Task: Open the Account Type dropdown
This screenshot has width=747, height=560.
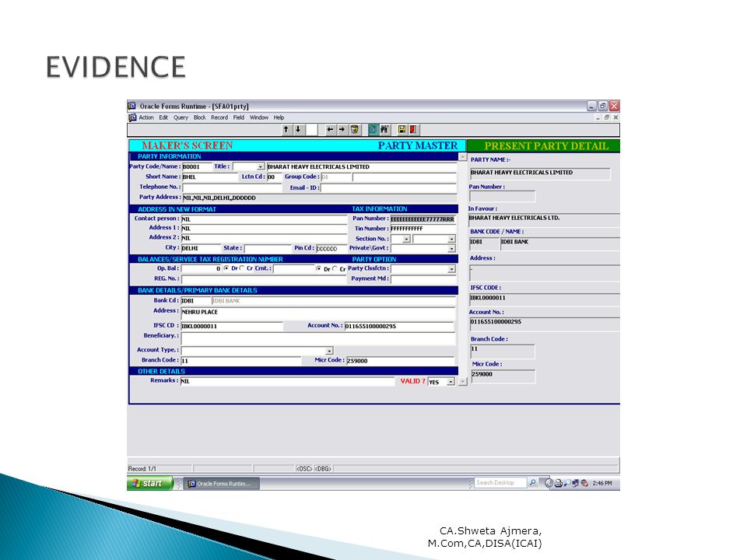Action: point(329,351)
